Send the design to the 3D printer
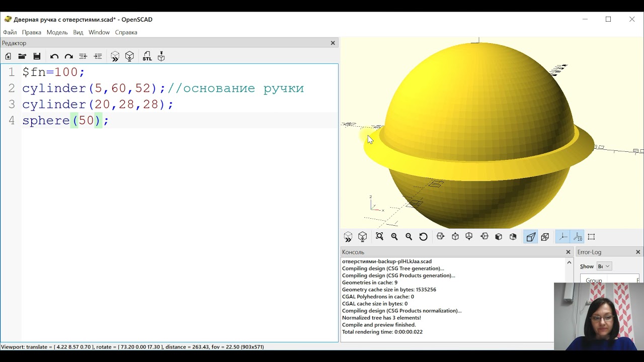 click(161, 56)
